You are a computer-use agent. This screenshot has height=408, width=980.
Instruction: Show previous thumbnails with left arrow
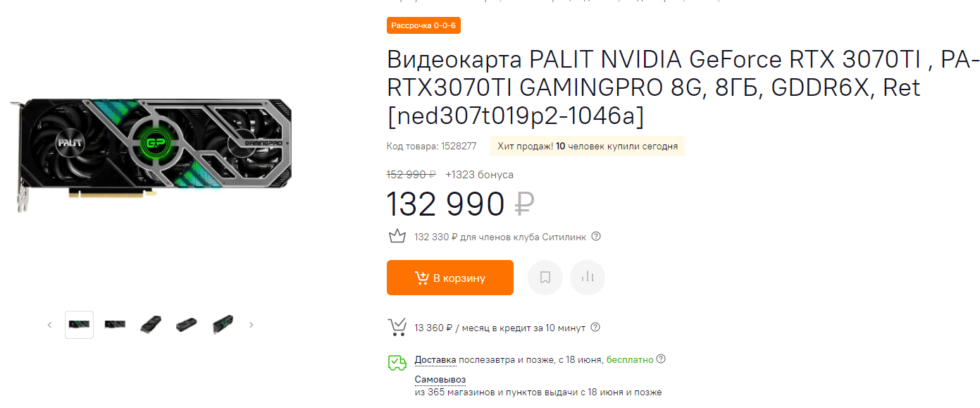[x=49, y=325]
